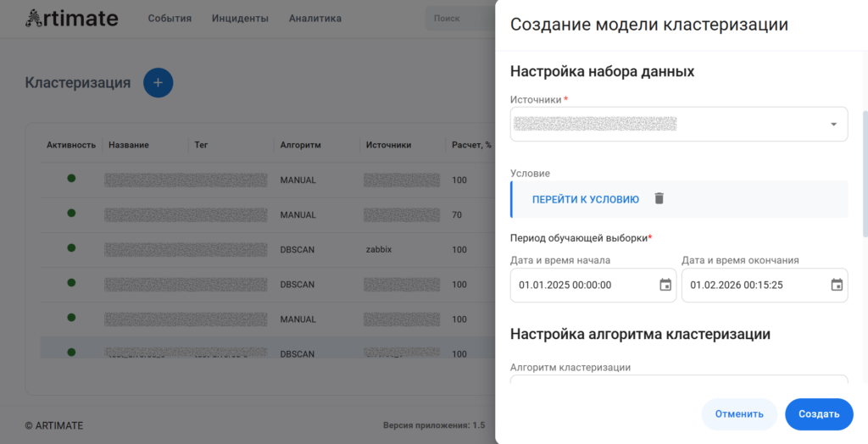Go to the Аналитика section
The width and height of the screenshot is (868, 444).
(314, 18)
